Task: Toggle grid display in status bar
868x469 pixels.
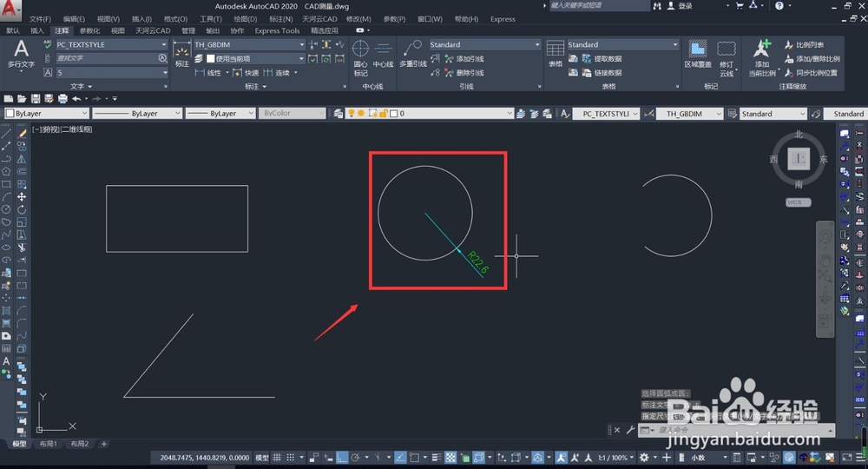Action: (277, 458)
